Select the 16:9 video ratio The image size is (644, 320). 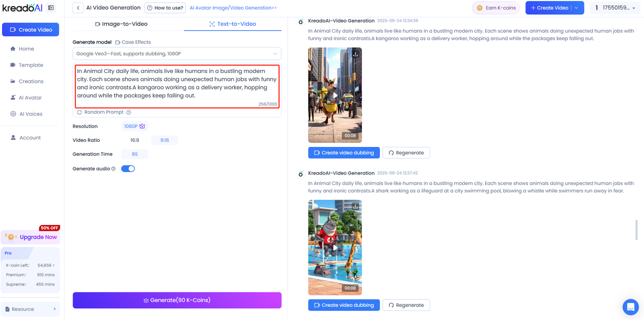point(135,140)
